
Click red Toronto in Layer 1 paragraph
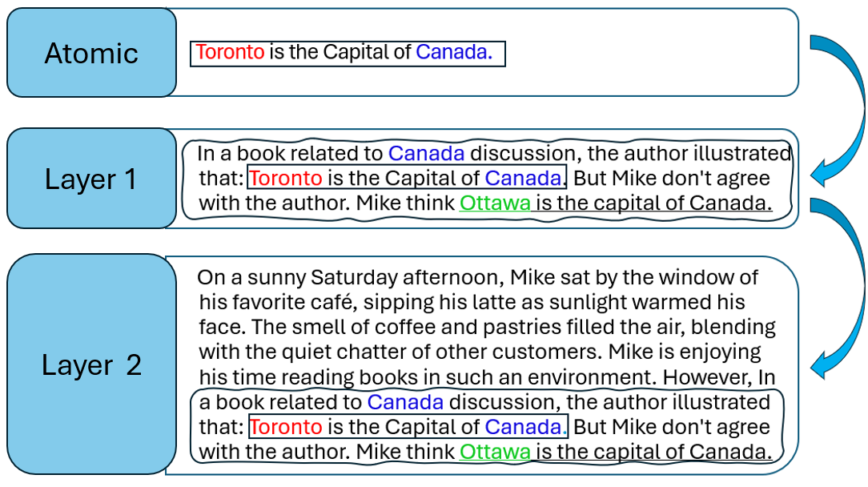click(x=286, y=178)
